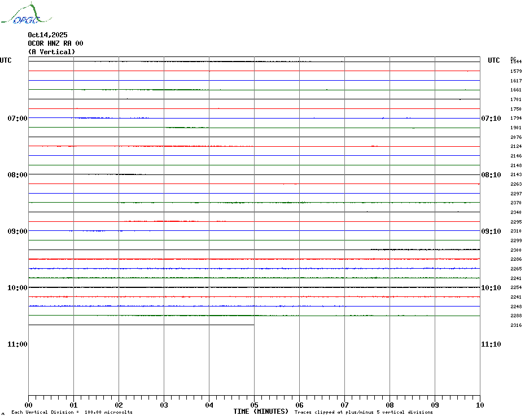
Task: Click the "00" minute axis label
Action: coord(28,405)
